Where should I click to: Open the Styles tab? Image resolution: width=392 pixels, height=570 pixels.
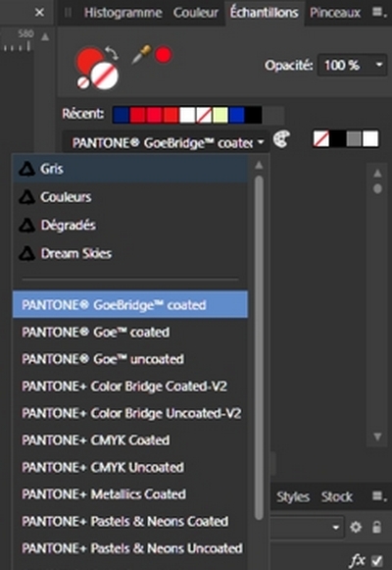(293, 497)
